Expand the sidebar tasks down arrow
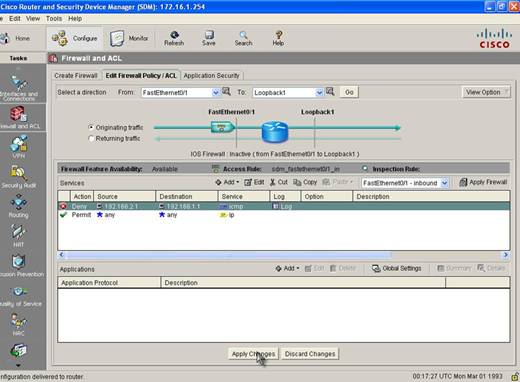 [18, 365]
